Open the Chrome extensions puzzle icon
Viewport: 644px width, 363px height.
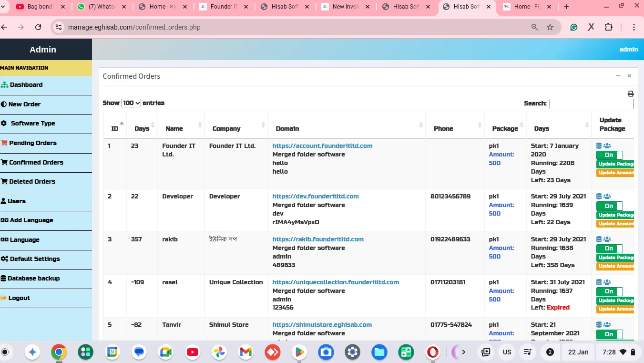pyautogui.click(x=608, y=27)
